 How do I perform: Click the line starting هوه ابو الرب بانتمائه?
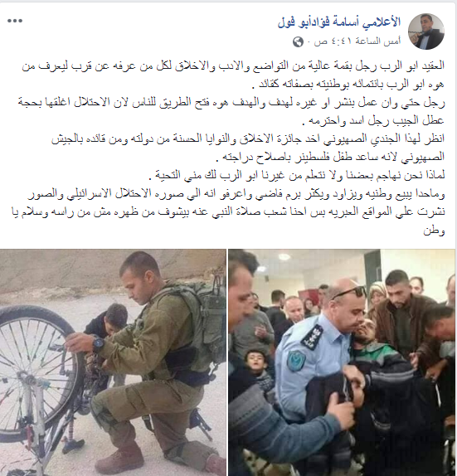(348, 85)
